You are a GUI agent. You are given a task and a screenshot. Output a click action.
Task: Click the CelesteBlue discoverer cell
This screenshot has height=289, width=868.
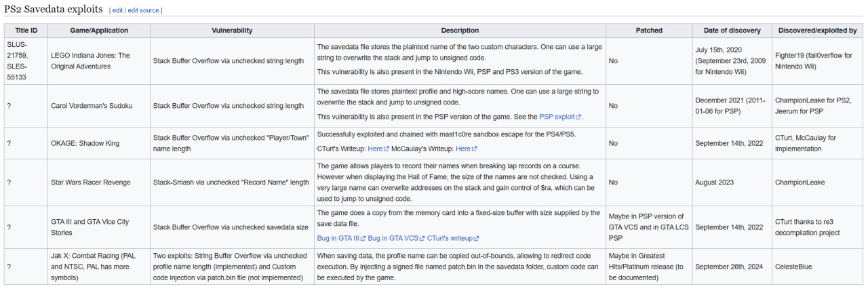(818, 267)
